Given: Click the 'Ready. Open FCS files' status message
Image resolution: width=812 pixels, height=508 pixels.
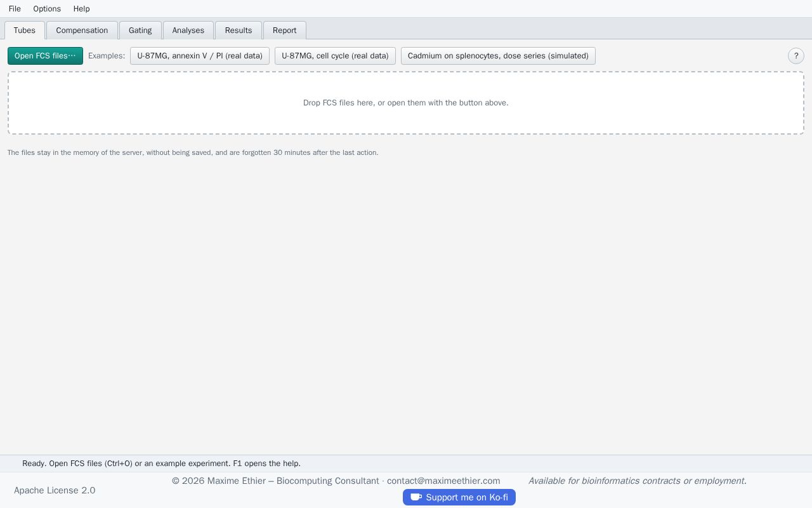Looking at the screenshot, I should coord(161,464).
